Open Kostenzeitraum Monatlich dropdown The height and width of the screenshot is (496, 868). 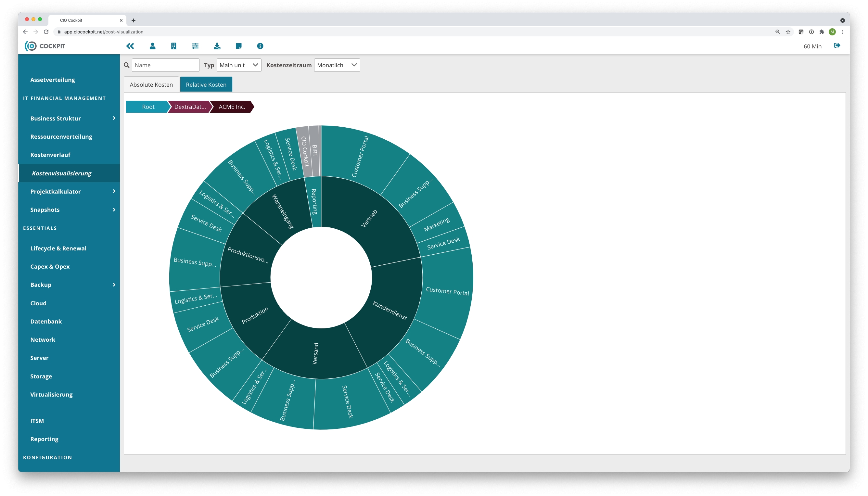click(337, 65)
